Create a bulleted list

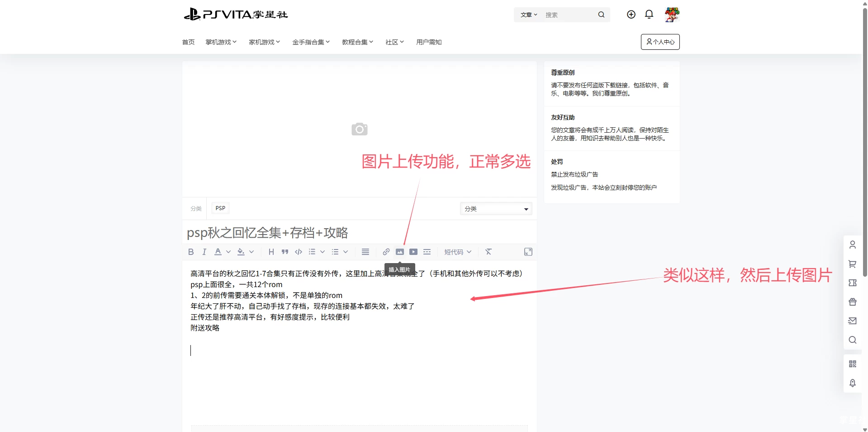coord(335,252)
